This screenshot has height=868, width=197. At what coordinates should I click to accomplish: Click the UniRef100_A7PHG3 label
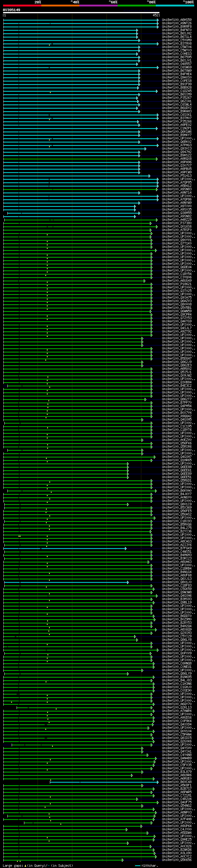177,145
